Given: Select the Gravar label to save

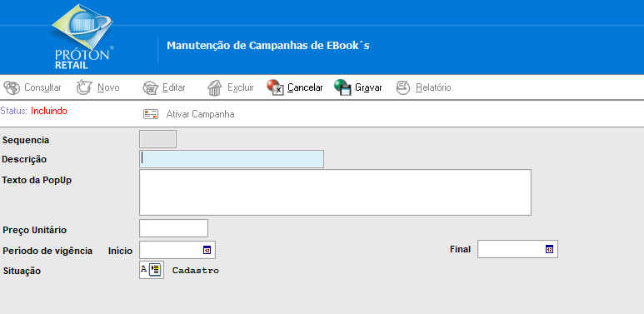Looking at the screenshot, I should [x=368, y=87].
